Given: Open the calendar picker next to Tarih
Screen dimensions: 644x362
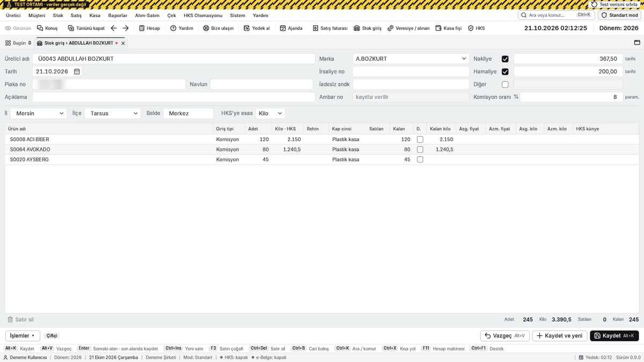Looking at the screenshot, I should tap(77, 71).
